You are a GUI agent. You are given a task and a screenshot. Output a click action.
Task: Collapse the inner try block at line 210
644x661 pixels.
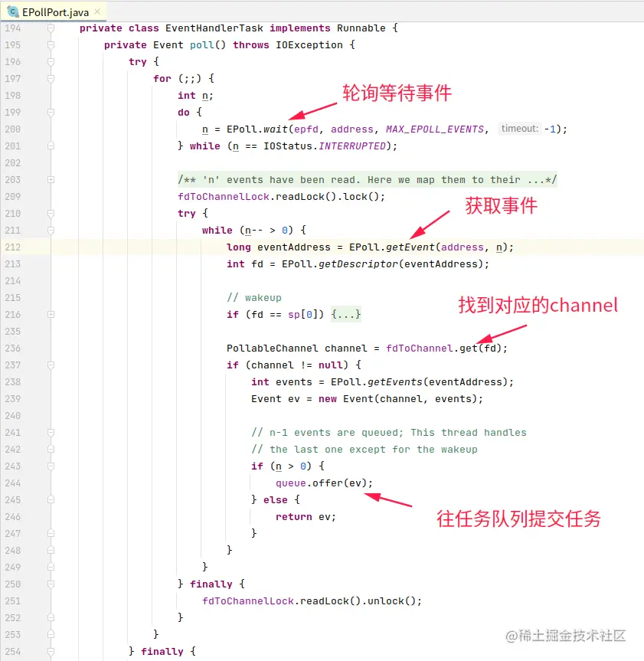pos(51,214)
